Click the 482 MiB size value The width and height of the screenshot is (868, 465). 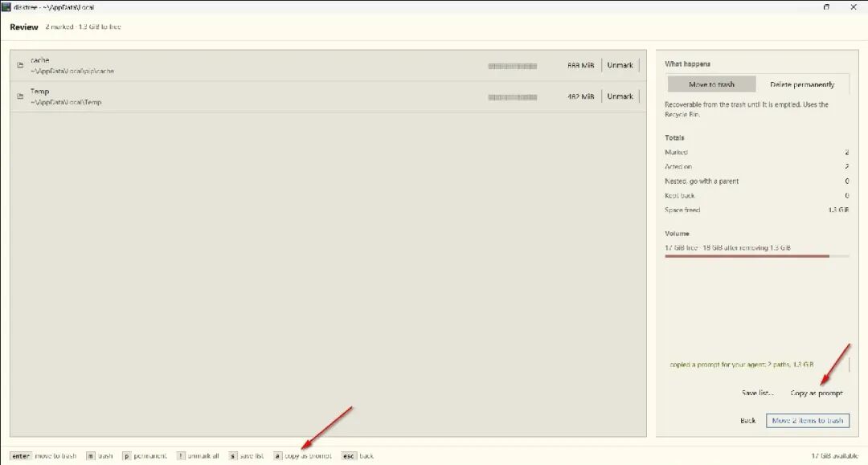(581, 96)
